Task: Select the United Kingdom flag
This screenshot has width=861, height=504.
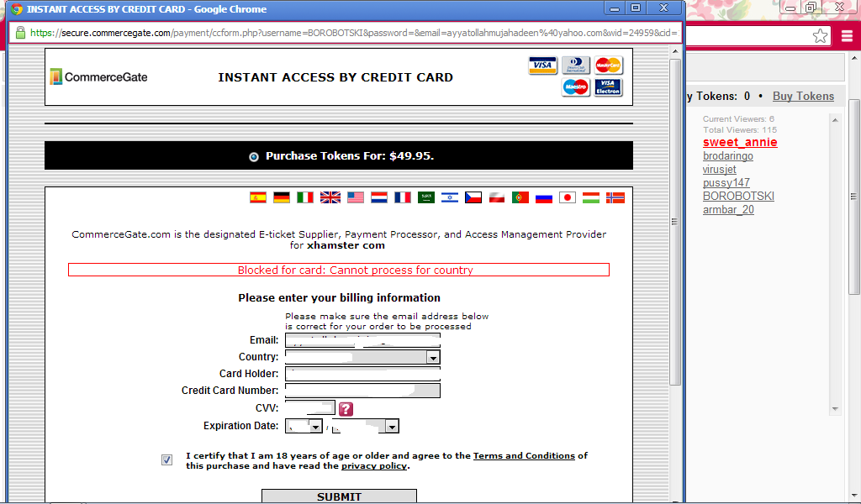Action: click(x=330, y=197)
